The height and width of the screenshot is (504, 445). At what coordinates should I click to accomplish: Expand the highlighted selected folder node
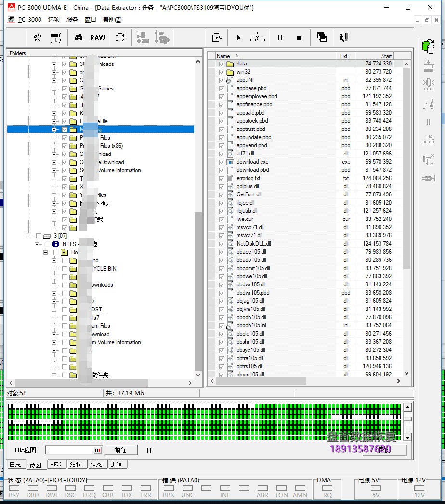(54, 129)
